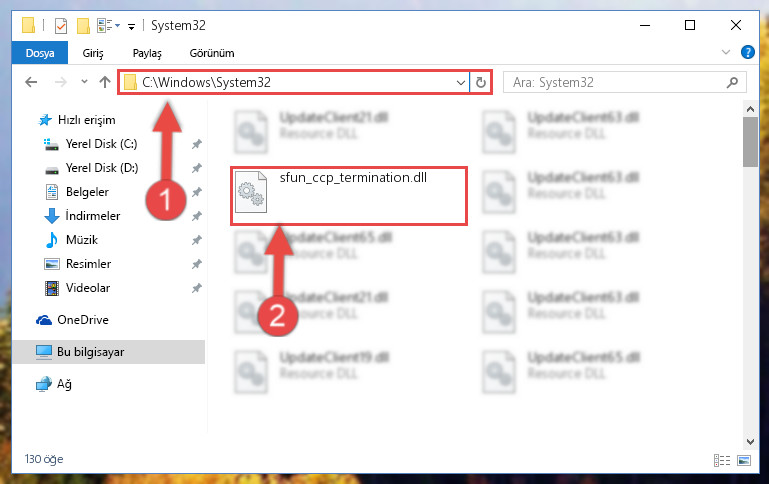Screen dimensions: 769x484
Task: Open the Dosya menu tab
Action: point(40,53)
